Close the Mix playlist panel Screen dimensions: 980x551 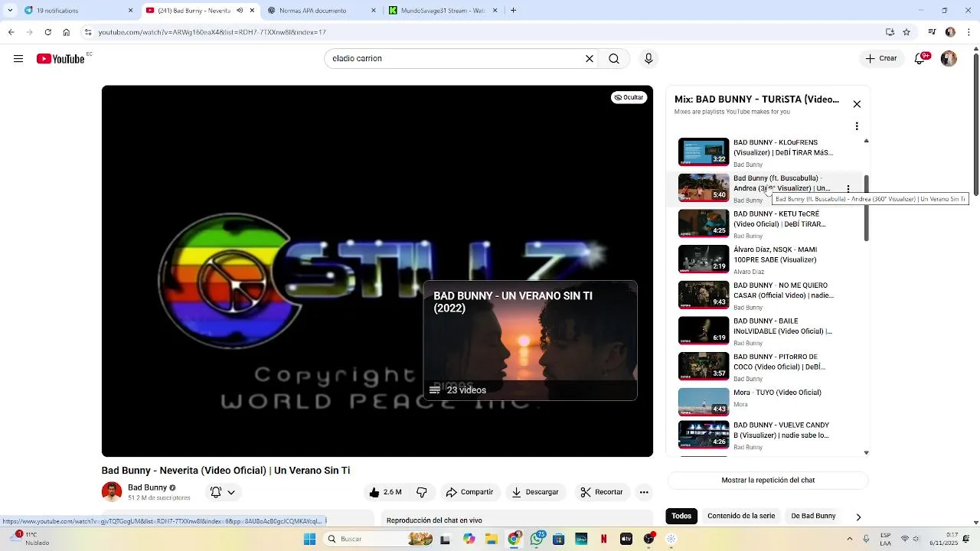[x=857, y=104]
